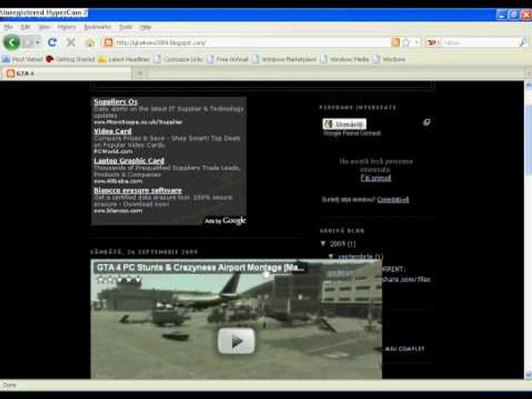This screenshot has height=399, width=532.
Task: Click the Friend Connect settings wrench icon
Action: (427, 122)
